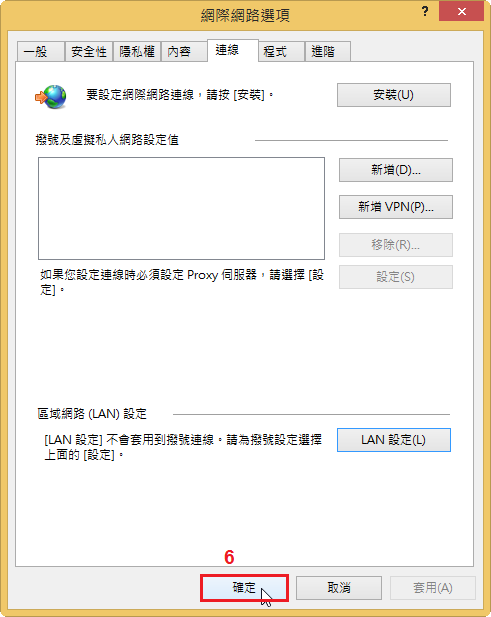
Task: Click the 套用(A) apply button
Action: (x=433, y=588)
